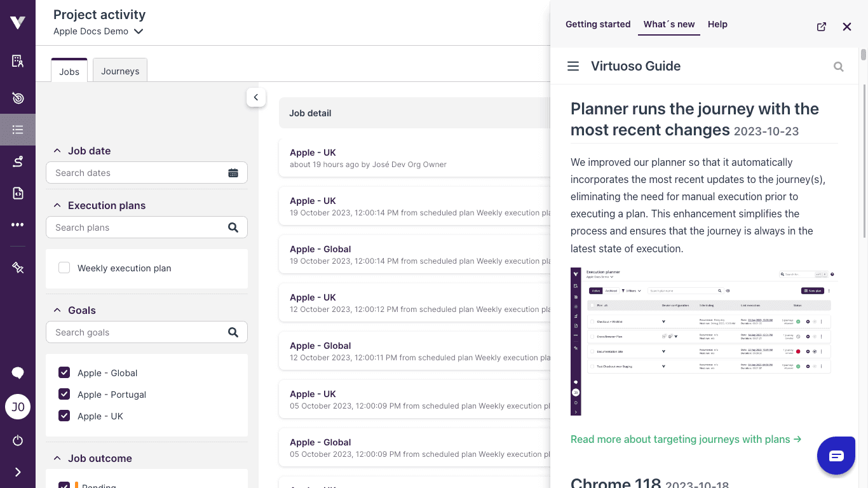This screenshot has height=488, width=868.
Task: Open the blue live chat button
Action: tap(836, 456)
